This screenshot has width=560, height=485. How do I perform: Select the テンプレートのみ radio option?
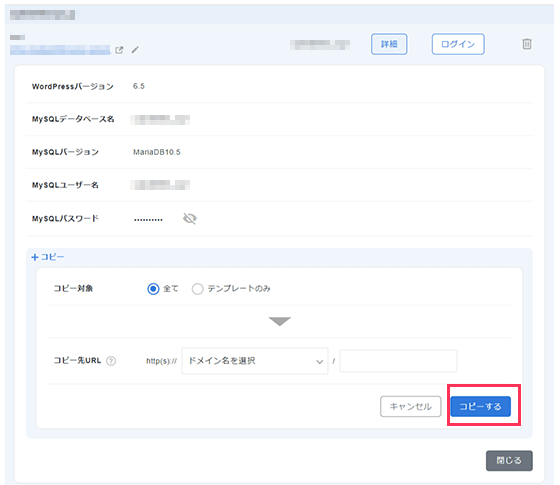pos(198,289)
